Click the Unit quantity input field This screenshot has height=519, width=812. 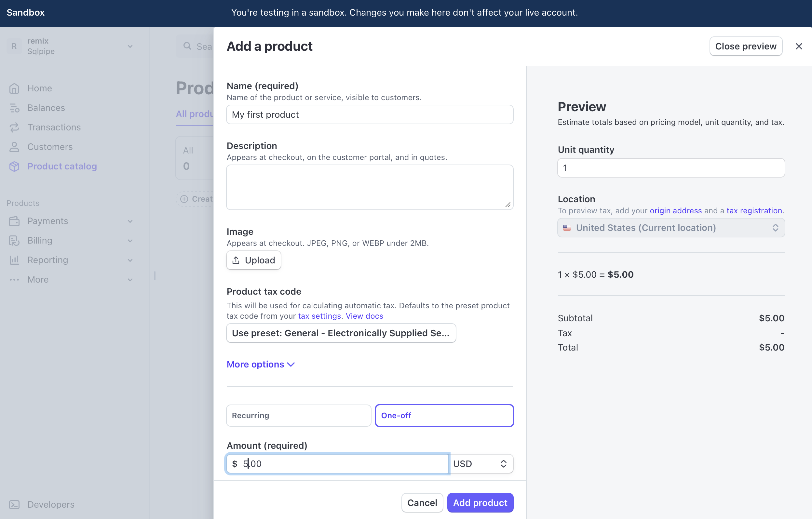(x=671, y=168)
